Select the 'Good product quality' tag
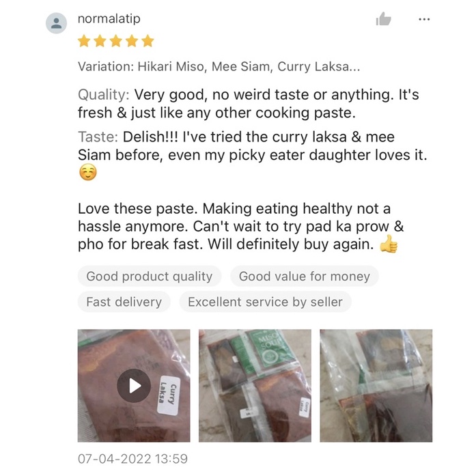 pyautogui.click(x=150, y=277)
